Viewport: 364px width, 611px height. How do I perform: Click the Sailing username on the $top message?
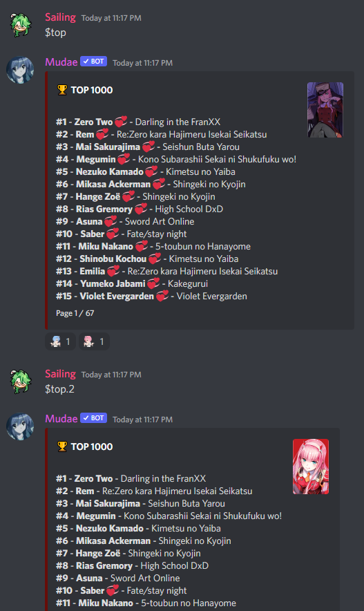tap(60, 17)
